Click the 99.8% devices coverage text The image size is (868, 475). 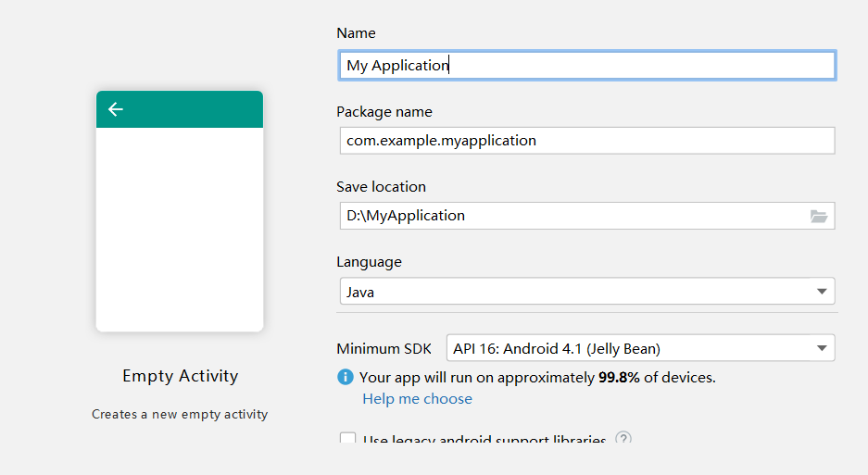click(619, 377)
